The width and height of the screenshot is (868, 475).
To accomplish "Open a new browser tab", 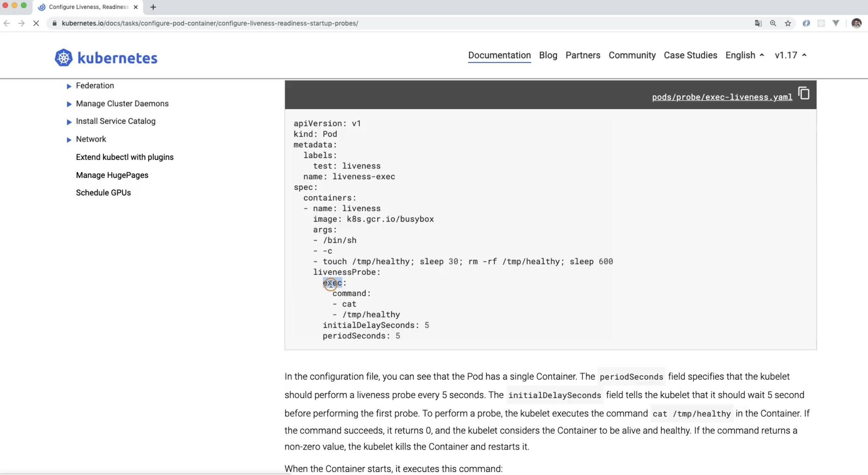I will pos(153,7).
